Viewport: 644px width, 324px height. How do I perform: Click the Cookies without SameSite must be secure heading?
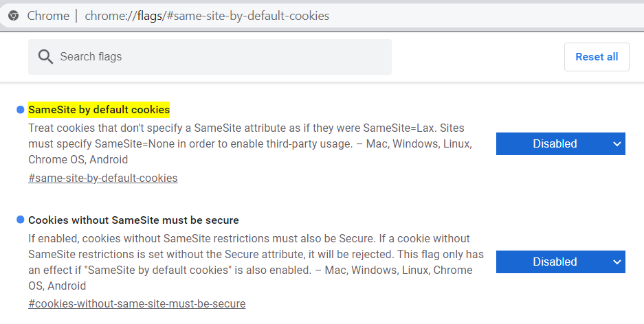click(133, 220)
